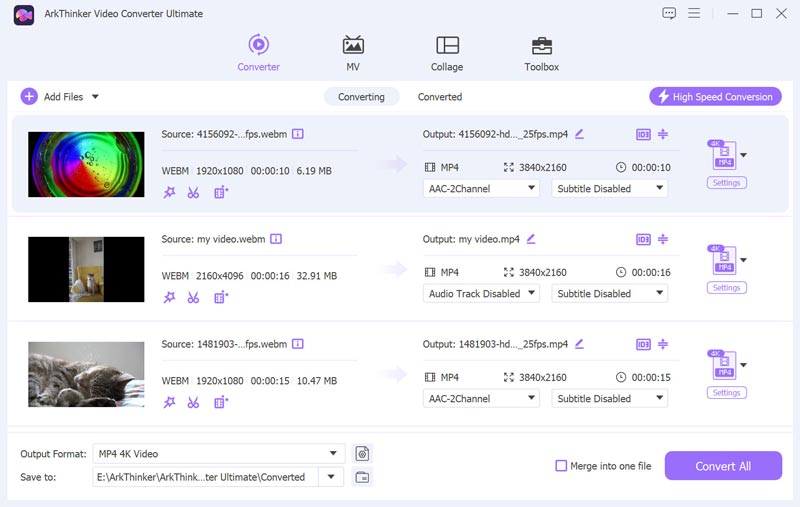Select the sleeping cat video thumbnail
This screenshot has width=800, height=507.
pos(86,374)
